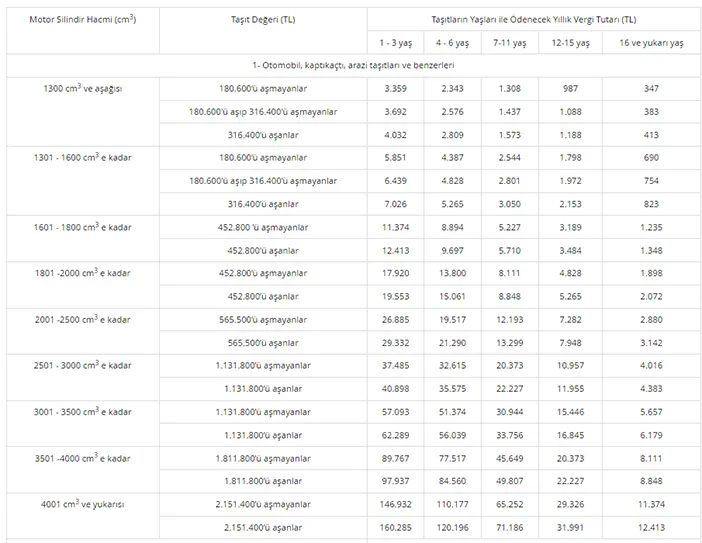Select the "2.151.400'ü aşanlar" value cell
The image size is (702, 543).
(263, 528)
